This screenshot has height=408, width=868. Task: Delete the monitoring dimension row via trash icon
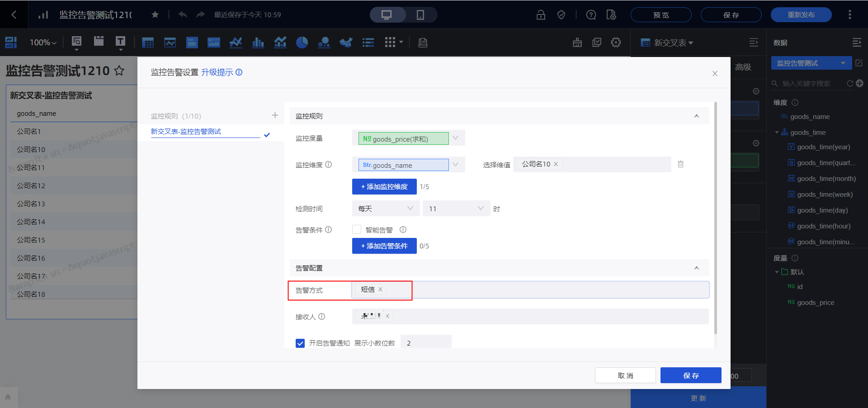coord(680,164)
